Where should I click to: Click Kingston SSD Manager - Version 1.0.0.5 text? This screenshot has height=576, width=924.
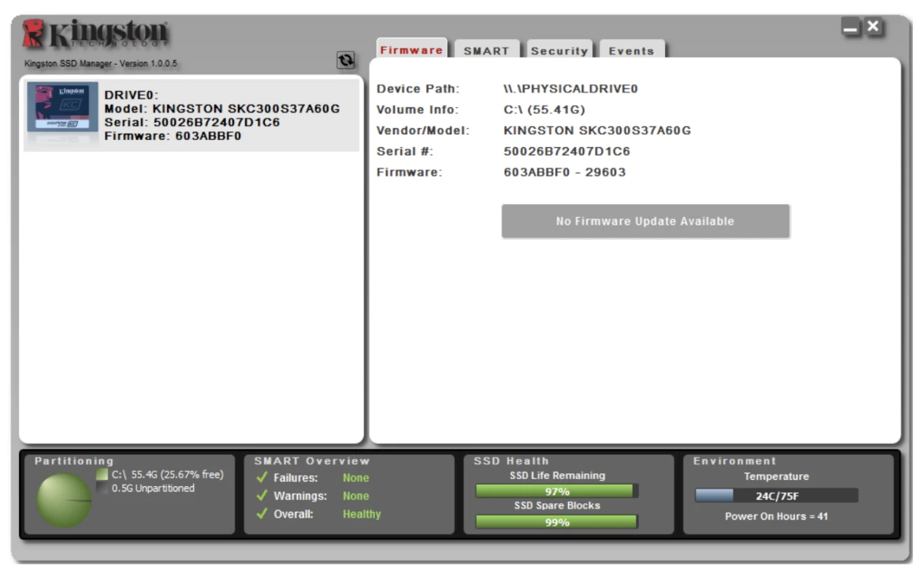pos(100,64)
